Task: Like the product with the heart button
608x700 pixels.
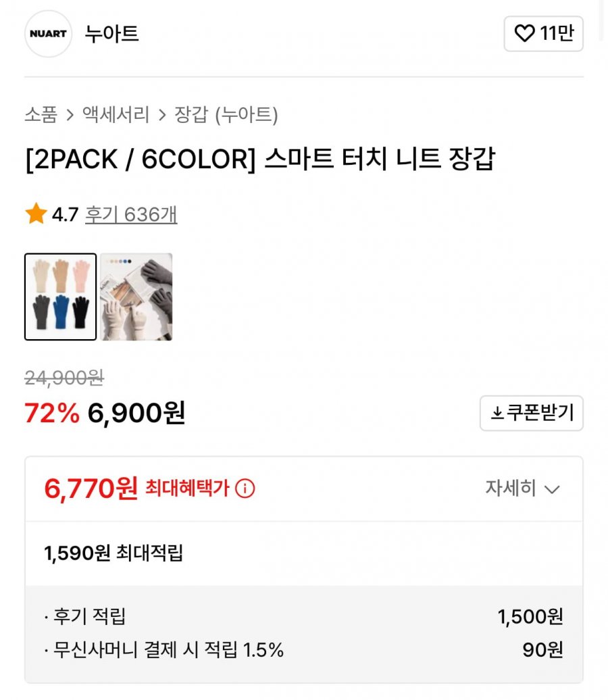Action: [543, 34]
